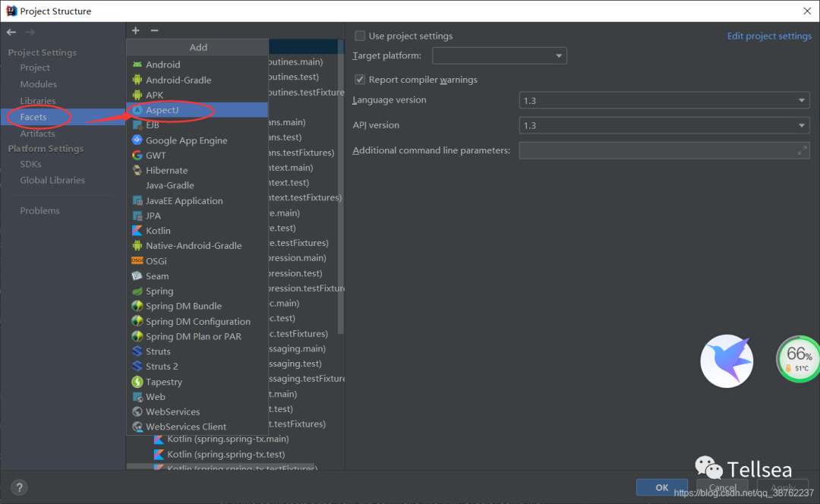This screenshot has width=820, height=504.
Task: Click the 66% temperature monitor widget
Action: tap(799, 359)
